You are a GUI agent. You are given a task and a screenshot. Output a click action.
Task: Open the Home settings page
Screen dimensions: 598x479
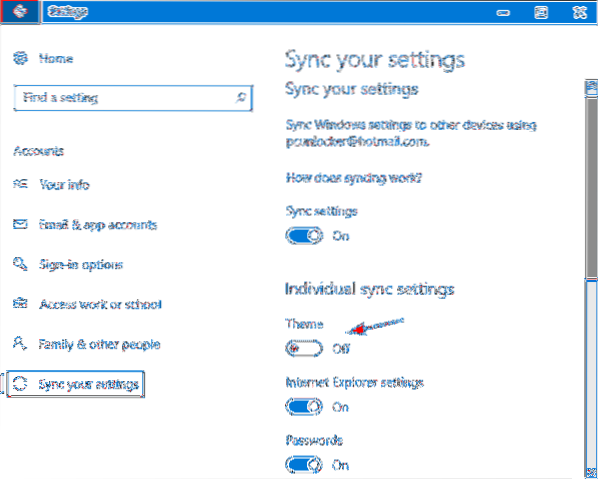coord(56,58)
